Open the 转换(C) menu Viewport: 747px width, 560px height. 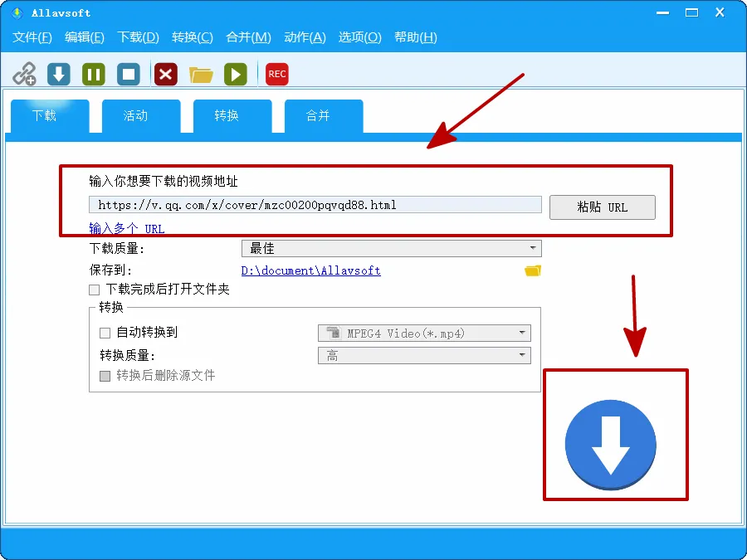pos(193,37)
